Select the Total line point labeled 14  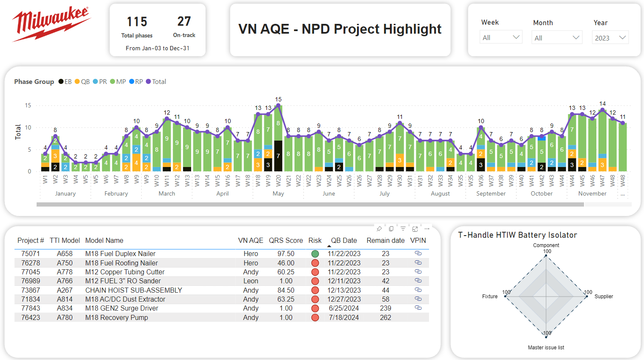(602, 109)
